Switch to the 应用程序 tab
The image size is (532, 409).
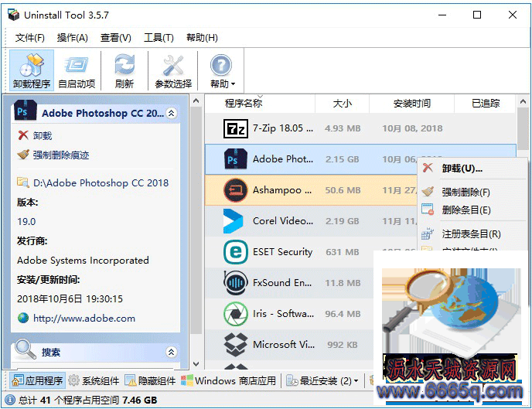[37, 381]
